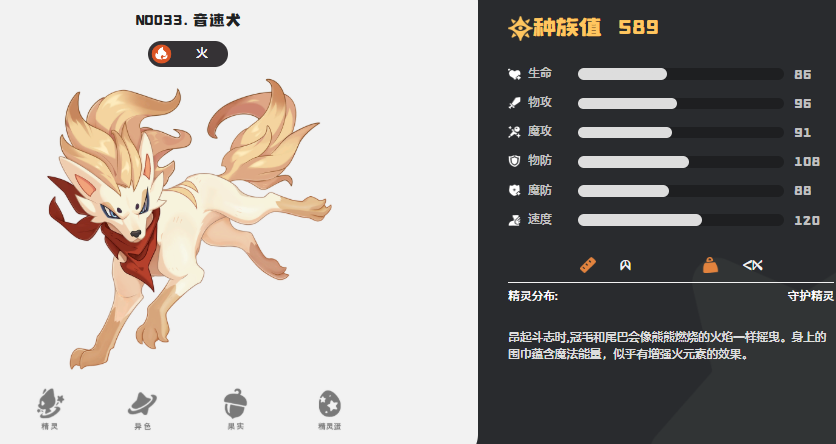Viewport: 836px width, 444px height.
Task: Click the 生命 heart stat icon
Action: [x=514, y=74]
